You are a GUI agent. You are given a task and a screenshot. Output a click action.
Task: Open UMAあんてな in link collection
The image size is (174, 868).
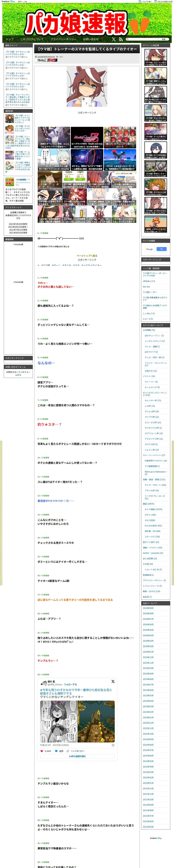[149, 281]
